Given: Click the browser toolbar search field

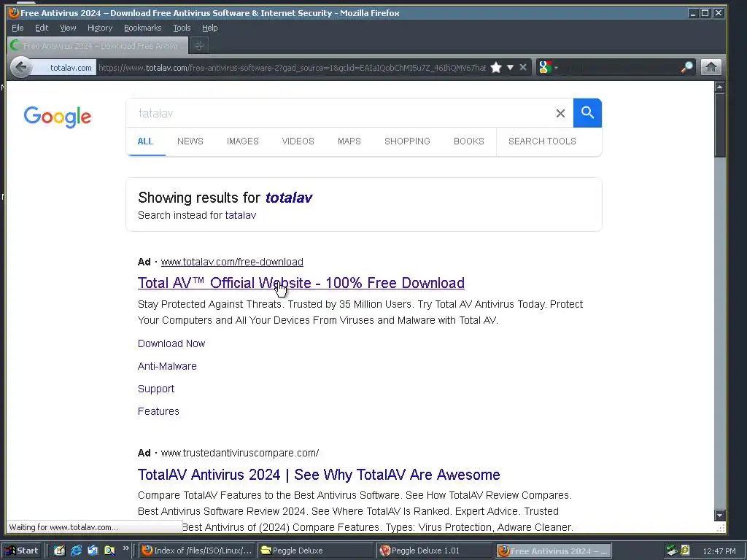Looking at the screenshot, I should (x=619, y=68).
